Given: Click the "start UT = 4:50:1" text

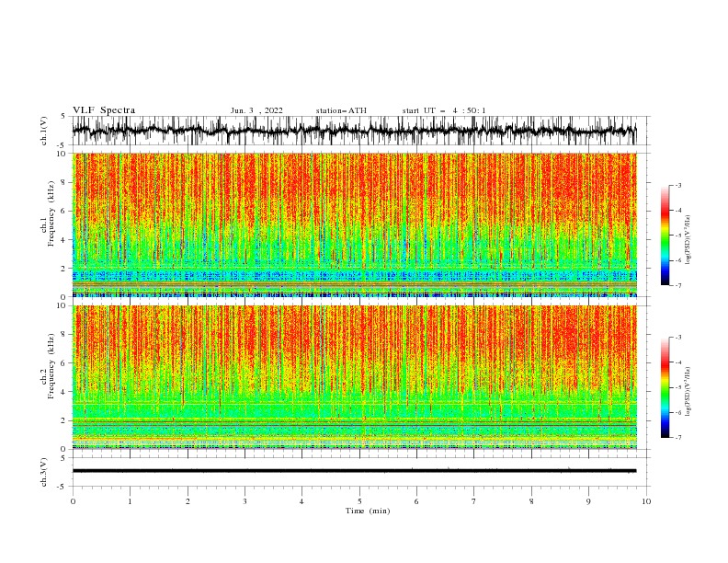Looking at the screenshot, I should (444, 110).
